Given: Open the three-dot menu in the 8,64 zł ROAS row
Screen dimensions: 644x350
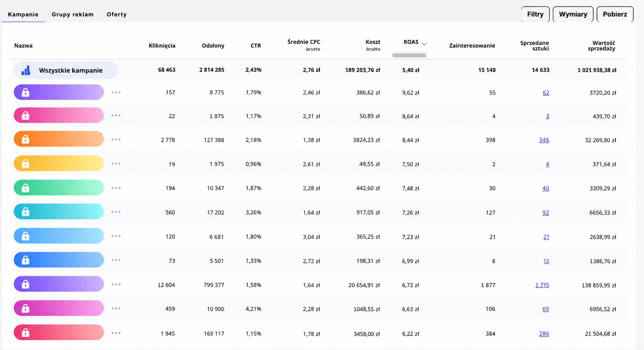Looking at the screenshot, I should pos(116,116).
